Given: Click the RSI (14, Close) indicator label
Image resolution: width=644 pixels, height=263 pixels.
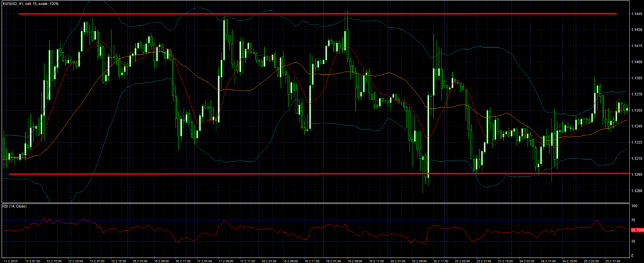Looking at the screenshot, I should point(14,206).
